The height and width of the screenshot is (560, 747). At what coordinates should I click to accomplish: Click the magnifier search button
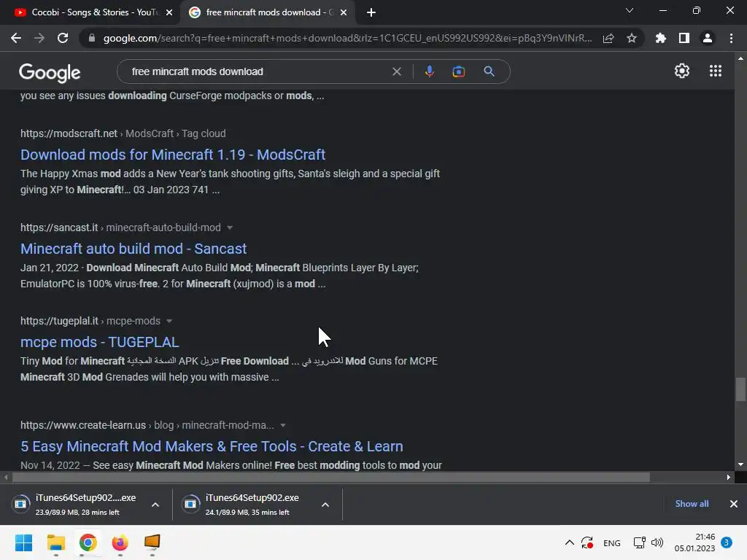click(489, 71)
